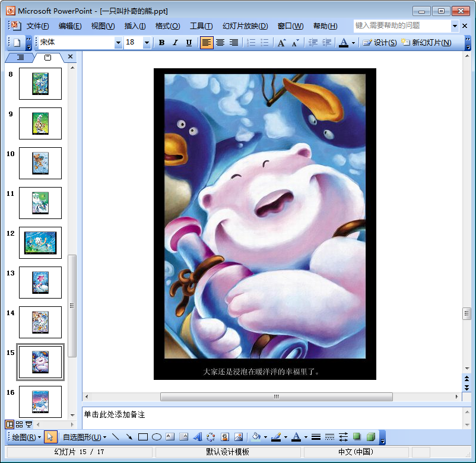Set text alignment to left
This screenshot has height=463, width=476.
coord(207,43)
